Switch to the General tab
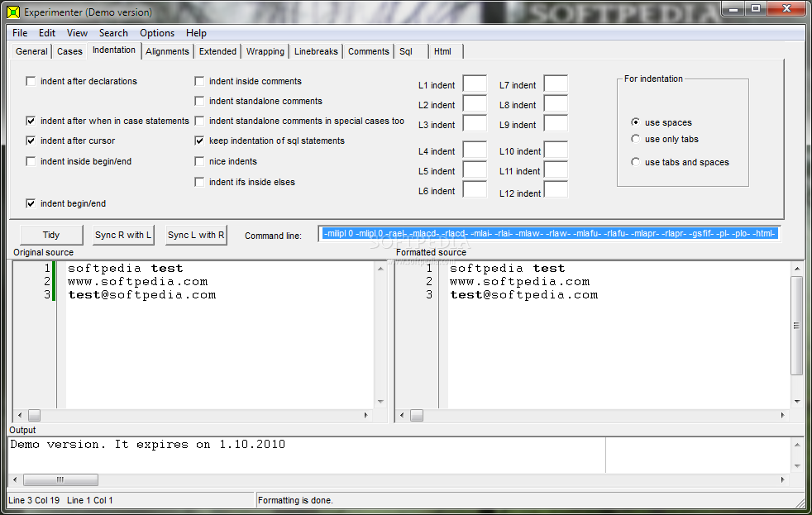The height and width of the screenshot is (515, 812). pos(31,51)
